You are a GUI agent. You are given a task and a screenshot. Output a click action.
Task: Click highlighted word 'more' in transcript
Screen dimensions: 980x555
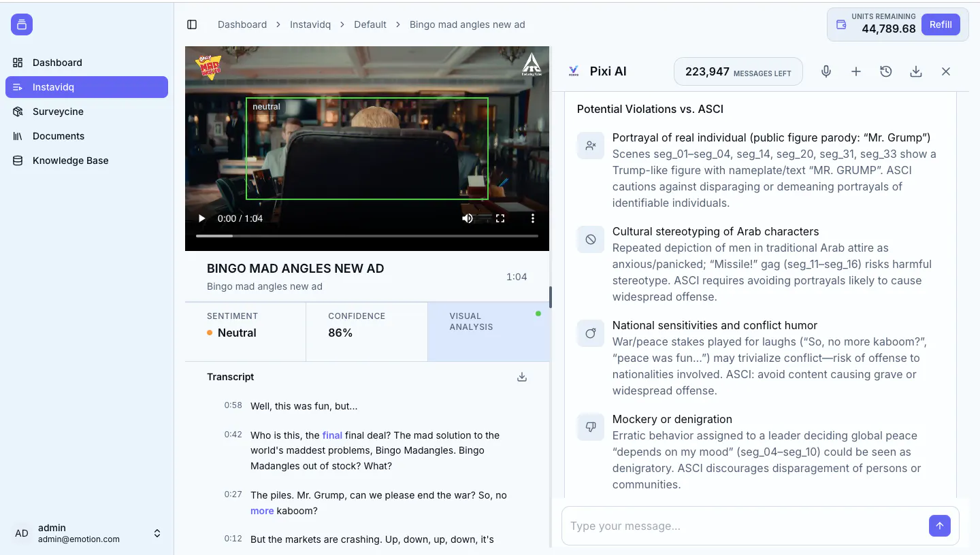[262, 511]
